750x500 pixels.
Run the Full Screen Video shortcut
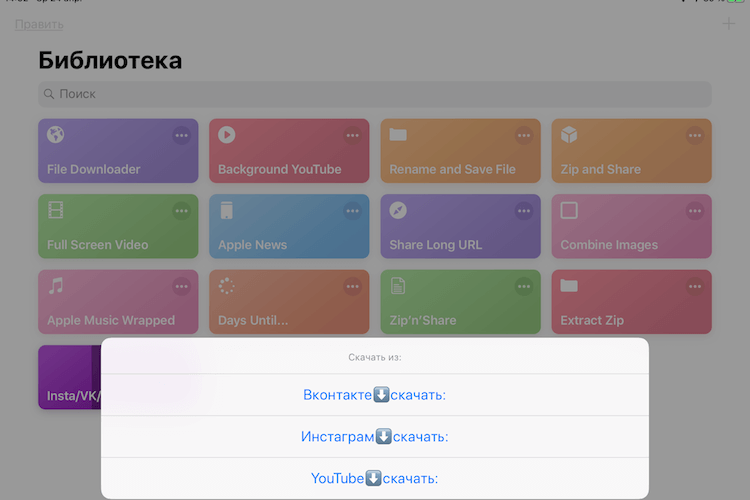click(x=118, y=226)
